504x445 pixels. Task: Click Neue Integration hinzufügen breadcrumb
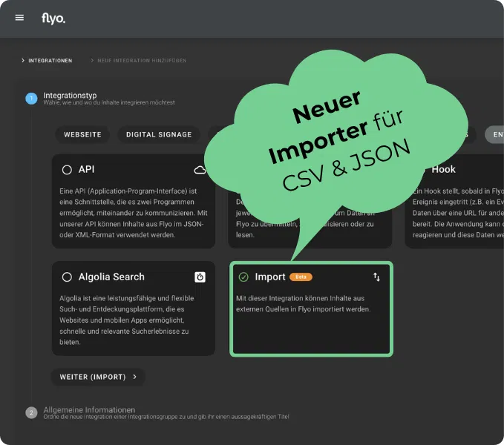pyautogui.click(x=142, y=61)
